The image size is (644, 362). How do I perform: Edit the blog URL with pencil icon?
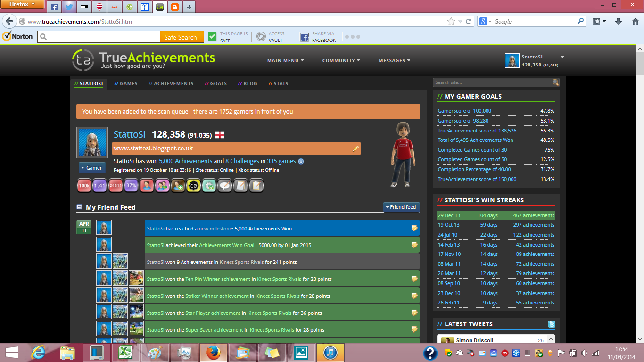point(356,149)
